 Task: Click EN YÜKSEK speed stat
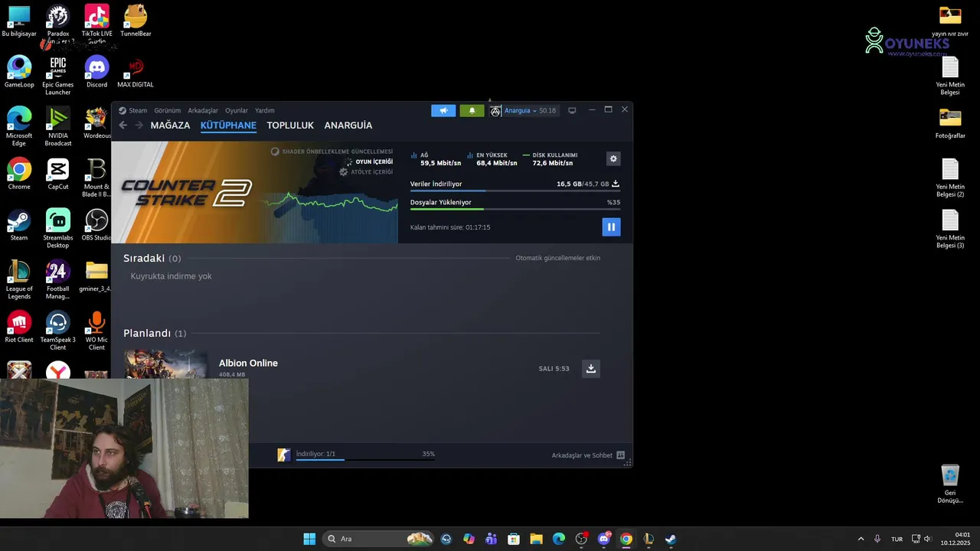pyautogui.click(x=492, y=159)
